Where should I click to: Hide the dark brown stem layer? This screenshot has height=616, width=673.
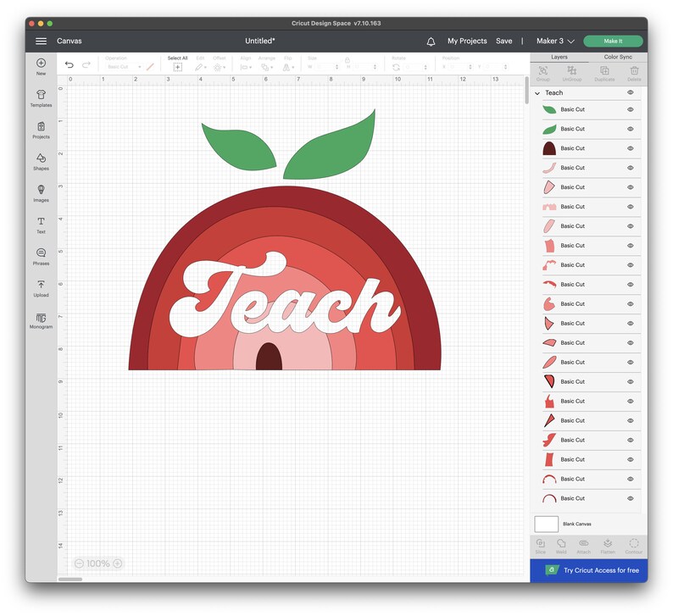(x=630, y=148)
